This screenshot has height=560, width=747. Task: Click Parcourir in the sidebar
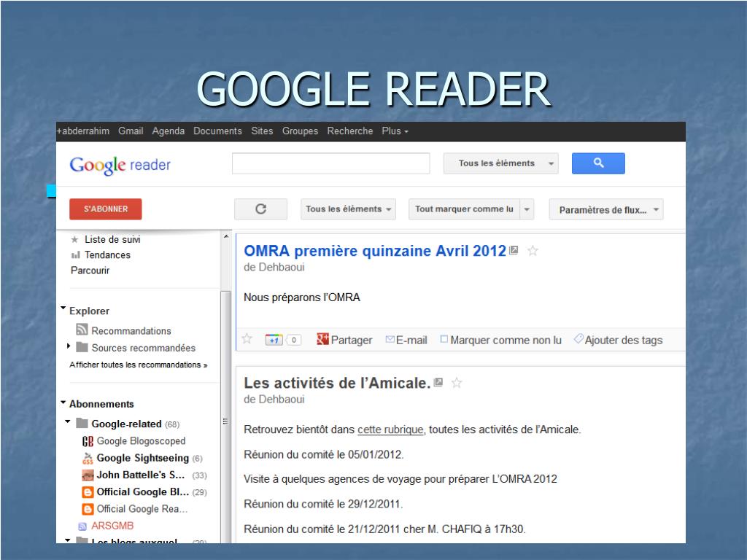[x=90, y=271]
